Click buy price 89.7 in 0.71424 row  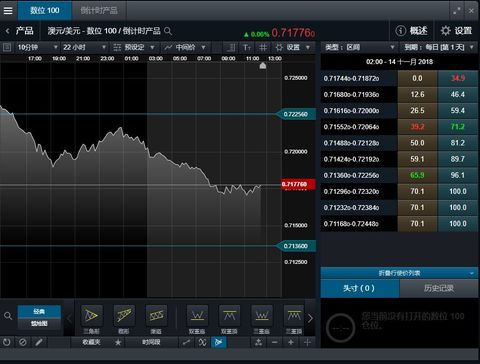pyautogui.click(x=458, y=159)
